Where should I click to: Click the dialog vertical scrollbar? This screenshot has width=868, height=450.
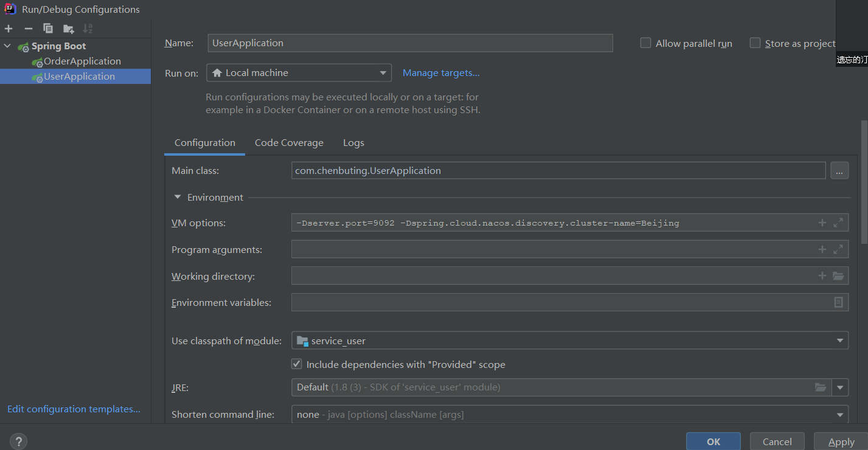click(864, 182)
